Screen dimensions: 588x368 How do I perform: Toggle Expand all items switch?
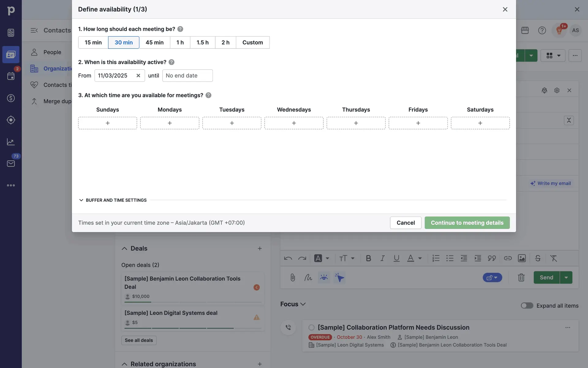527,305
